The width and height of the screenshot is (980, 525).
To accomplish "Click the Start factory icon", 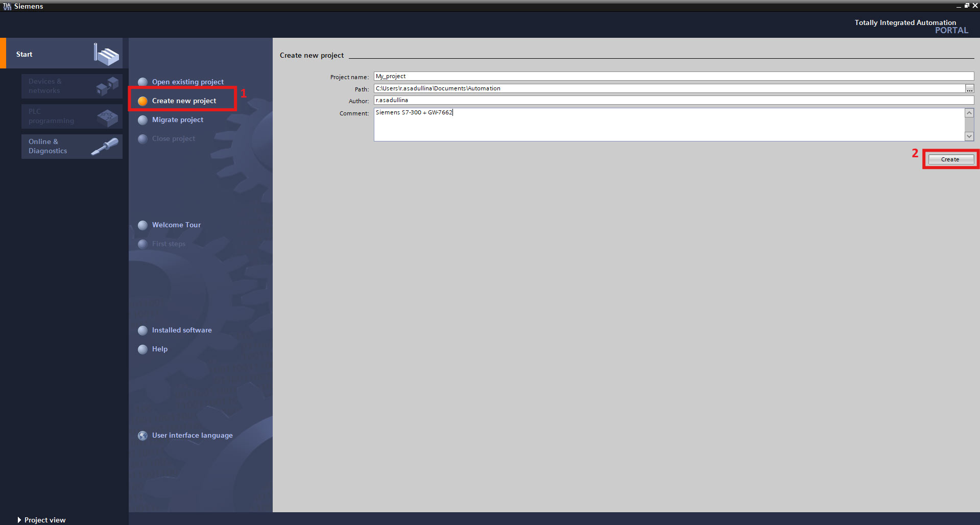I will (106, 54).
